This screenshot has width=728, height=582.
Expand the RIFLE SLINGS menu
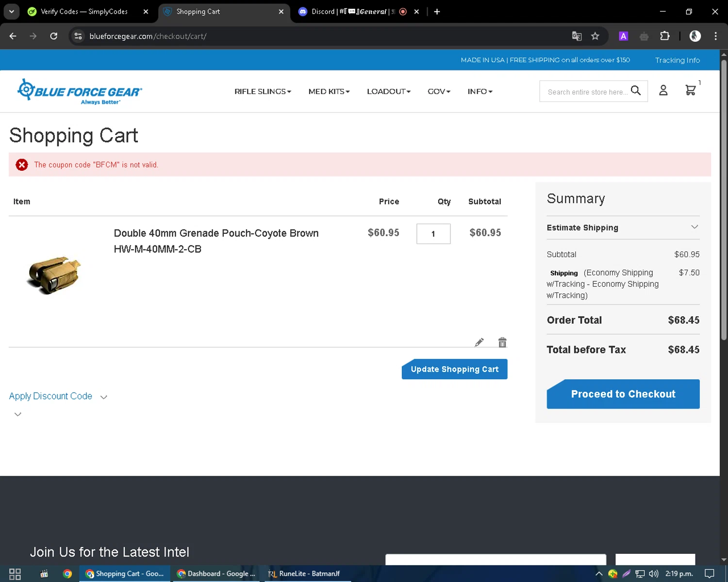(263, 91)
